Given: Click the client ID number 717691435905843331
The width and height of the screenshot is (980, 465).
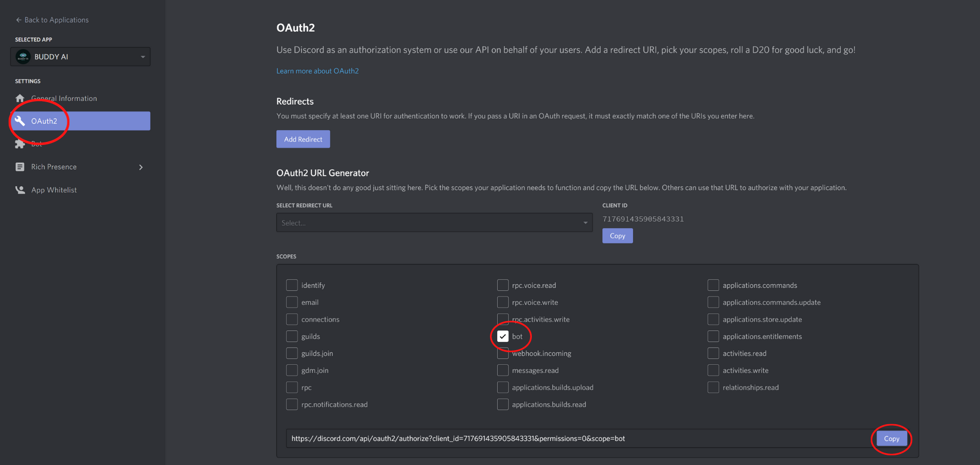Looking at the screenshot, I should (x=643, y=219).
